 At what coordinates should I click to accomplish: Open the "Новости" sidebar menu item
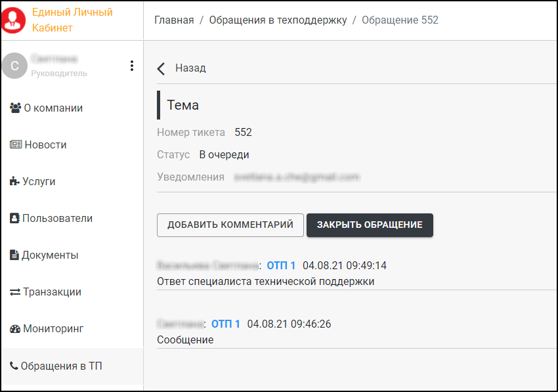(45, 144)
